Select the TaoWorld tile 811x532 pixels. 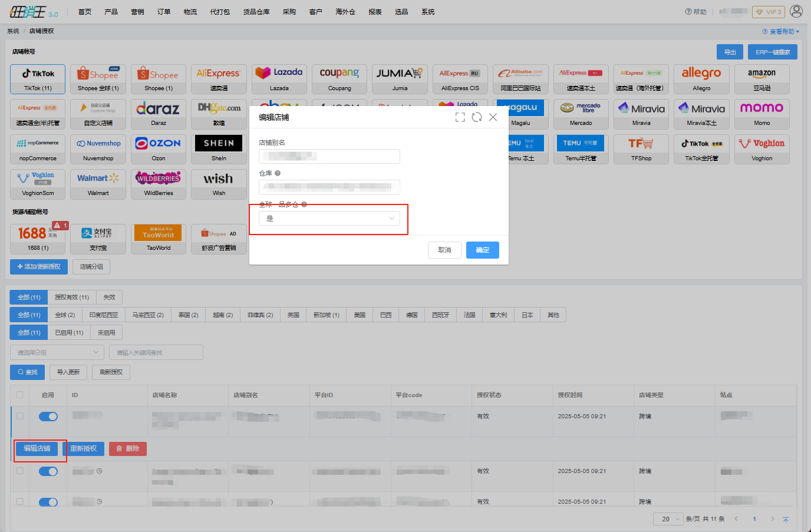(x=159, y=239)
